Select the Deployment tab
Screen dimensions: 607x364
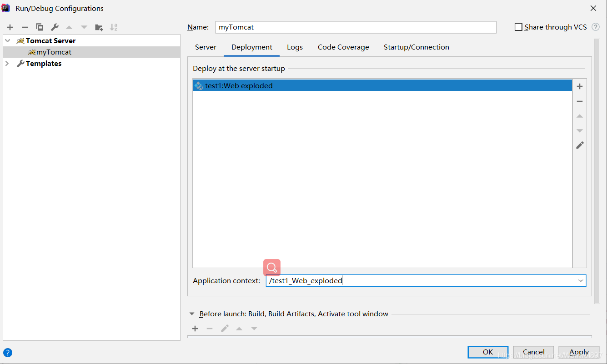click(x=252, y=47)
